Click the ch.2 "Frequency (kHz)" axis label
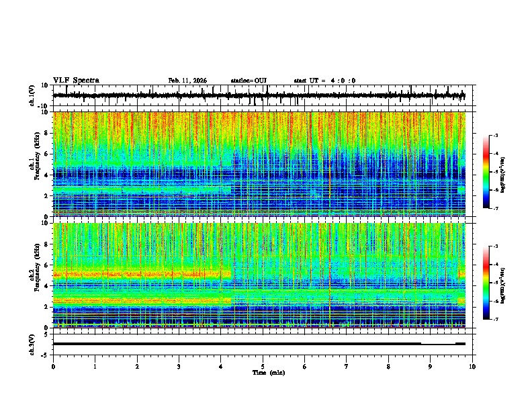Viewport: 532px width, 411px height. point(38,267)
